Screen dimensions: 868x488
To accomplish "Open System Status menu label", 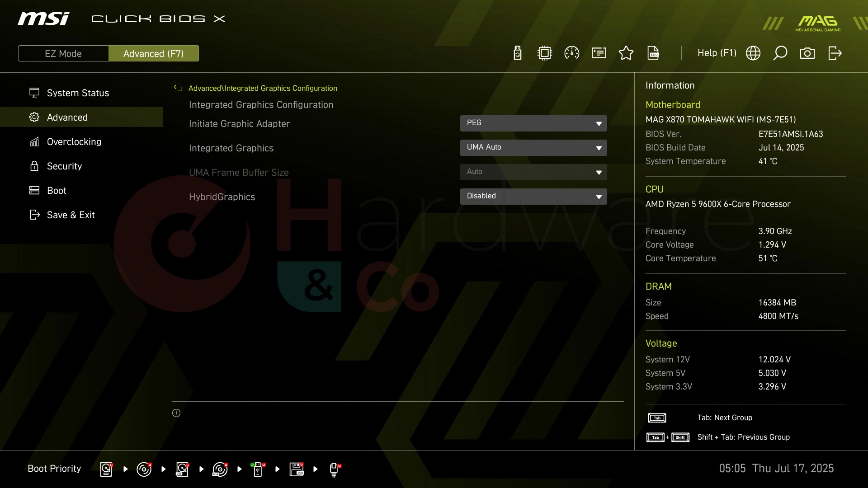I will coord(78,93).
